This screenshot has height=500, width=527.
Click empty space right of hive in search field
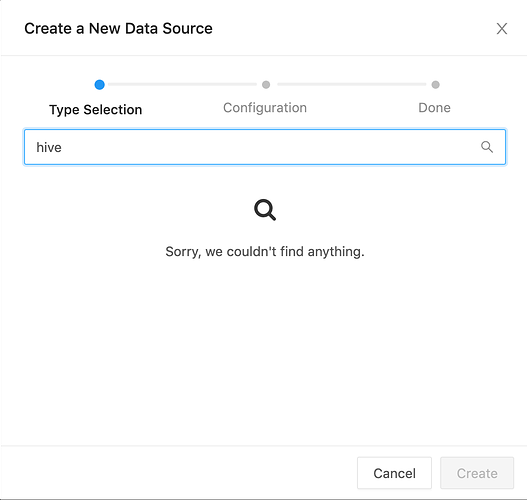tap(269, 147)
